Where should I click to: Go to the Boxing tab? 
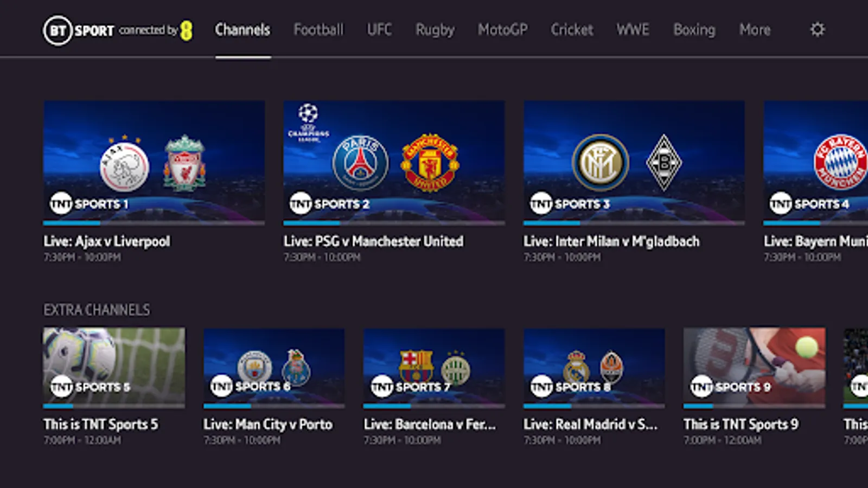pos(694,30)
